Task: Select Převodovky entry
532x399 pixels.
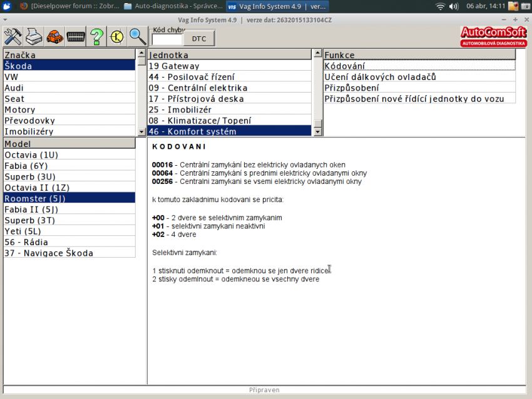Action: (69, 120)
